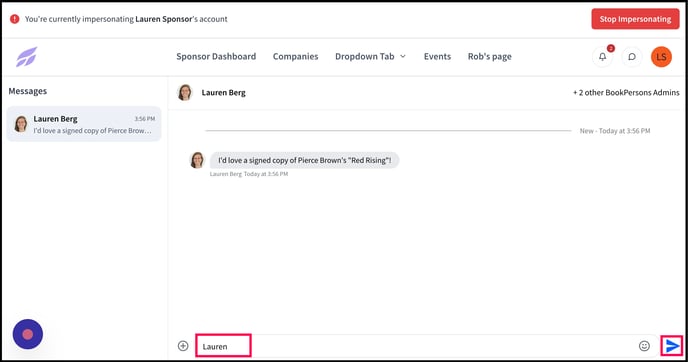Click the blue send message arrow
Image resolution: width=688 pixels, height=362 pixels.
click(x=672, y=346)
